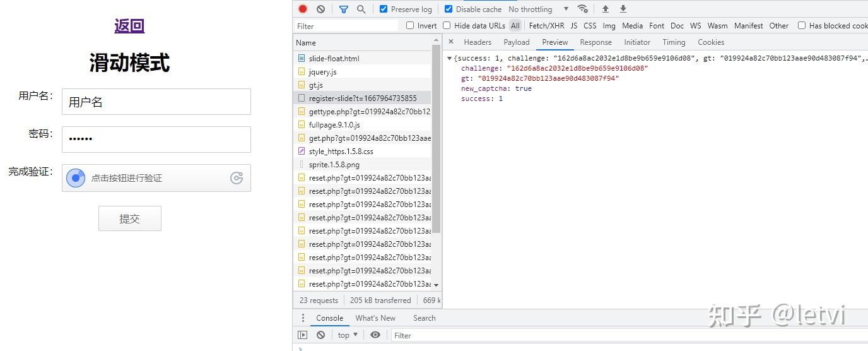Filter requests by Manifest type
The image size is (868, 351).
click(749, 26)
